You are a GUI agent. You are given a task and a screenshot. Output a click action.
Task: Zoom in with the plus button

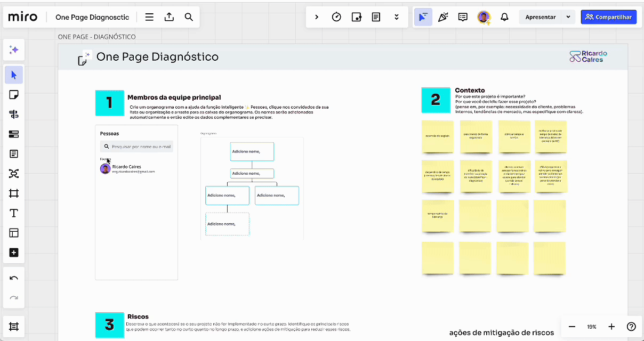tap(611, 327)
